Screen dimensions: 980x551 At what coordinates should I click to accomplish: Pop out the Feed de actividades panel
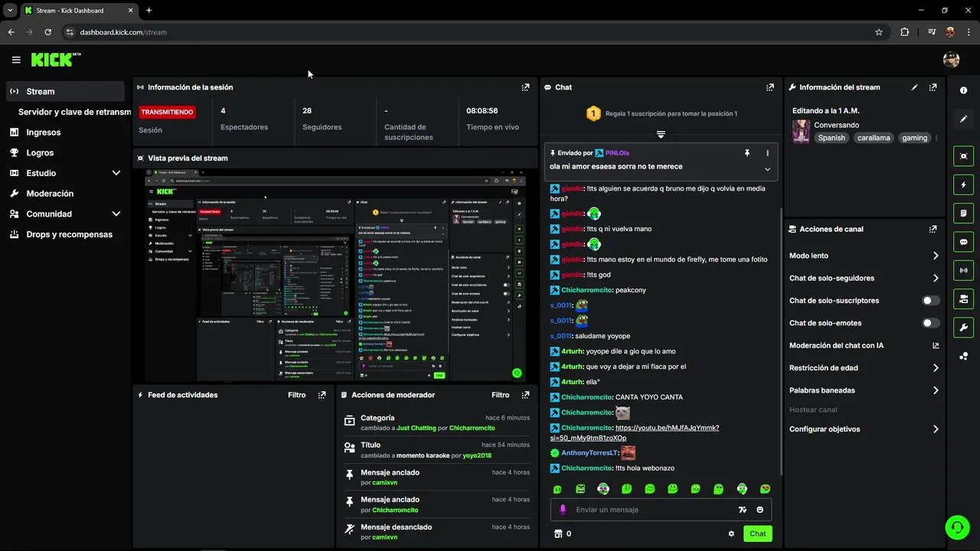point(322,395)
